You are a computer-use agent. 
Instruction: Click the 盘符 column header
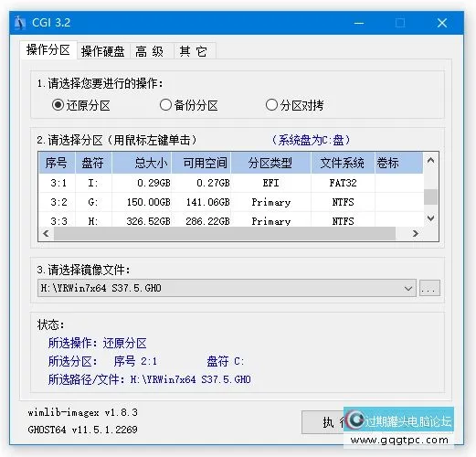[93, 163]
